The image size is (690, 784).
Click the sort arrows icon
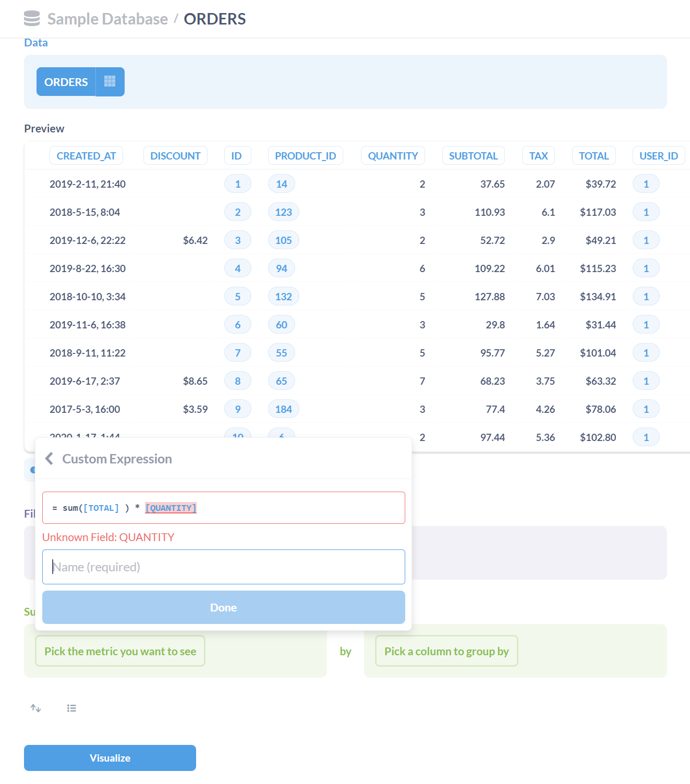click(x=35, y=708)
